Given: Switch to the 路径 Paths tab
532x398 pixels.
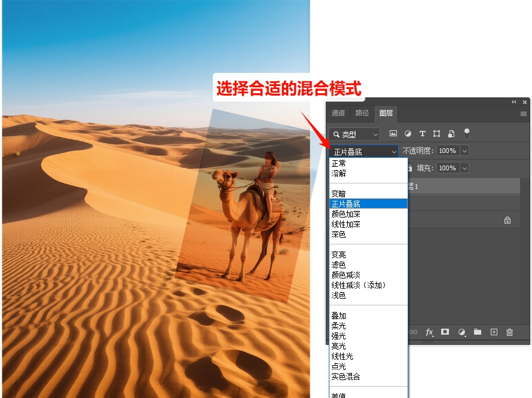Looking at the screenshot, I should coord(362,114).
